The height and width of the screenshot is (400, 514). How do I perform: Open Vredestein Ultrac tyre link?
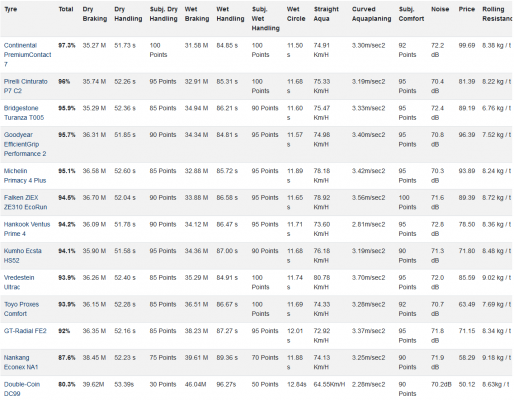point(19,282)
